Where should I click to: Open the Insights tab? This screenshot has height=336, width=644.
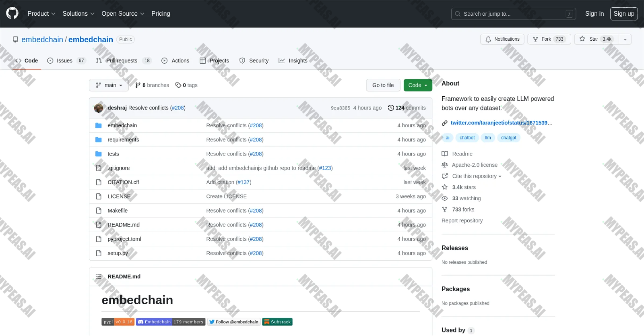click(293, 60)
